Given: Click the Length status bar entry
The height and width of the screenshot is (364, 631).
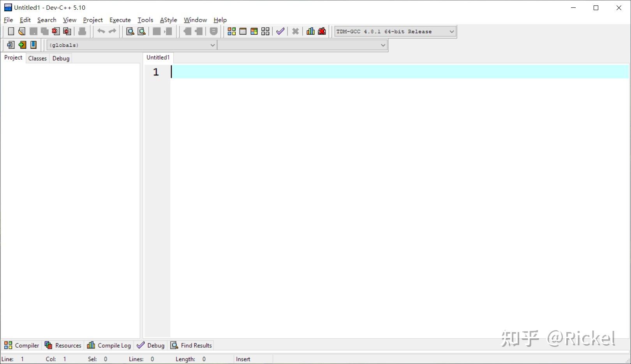Looking at the screenshot, I should (191, 359).
